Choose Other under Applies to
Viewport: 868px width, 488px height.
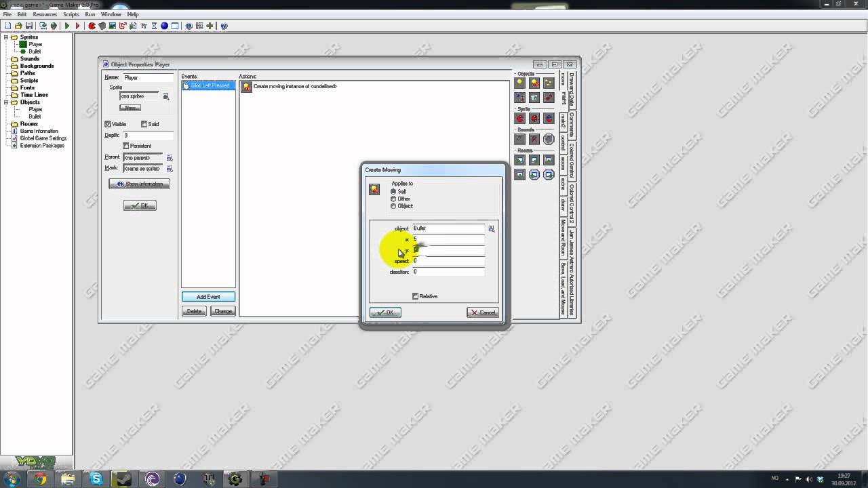tap(393, 199)
